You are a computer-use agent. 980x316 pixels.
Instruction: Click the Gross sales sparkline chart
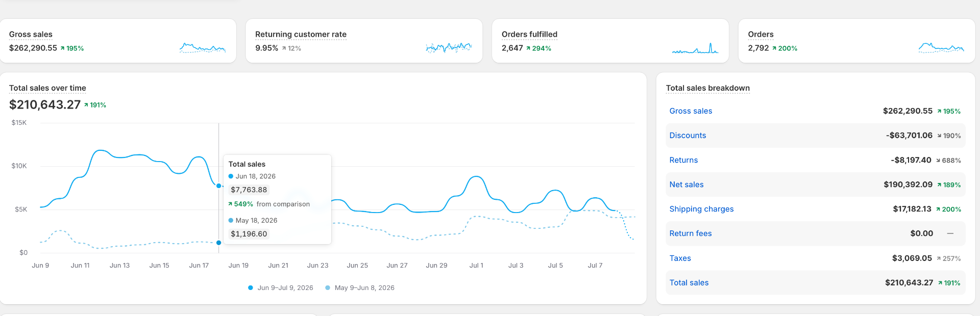pyautogui.click(x=203, y=48)
